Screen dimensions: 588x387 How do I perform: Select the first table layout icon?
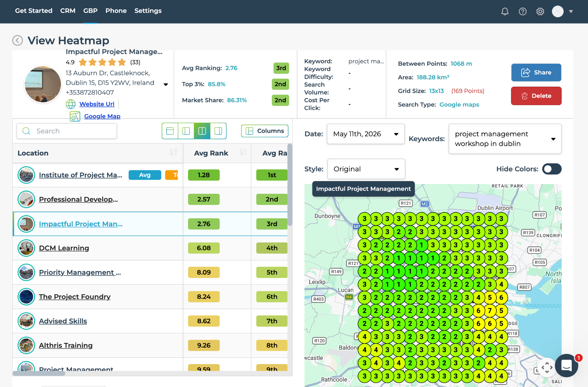pyautogui.click(x=170, y=131)
